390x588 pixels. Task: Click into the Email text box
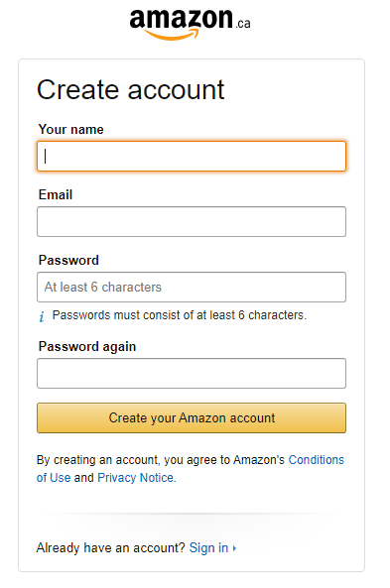(192, 222)
